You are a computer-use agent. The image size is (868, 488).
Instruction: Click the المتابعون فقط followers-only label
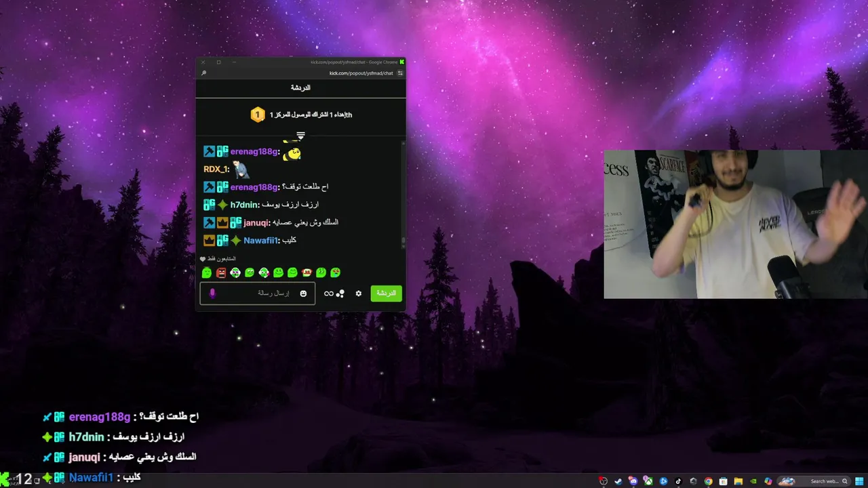click(x=221, y=259)
